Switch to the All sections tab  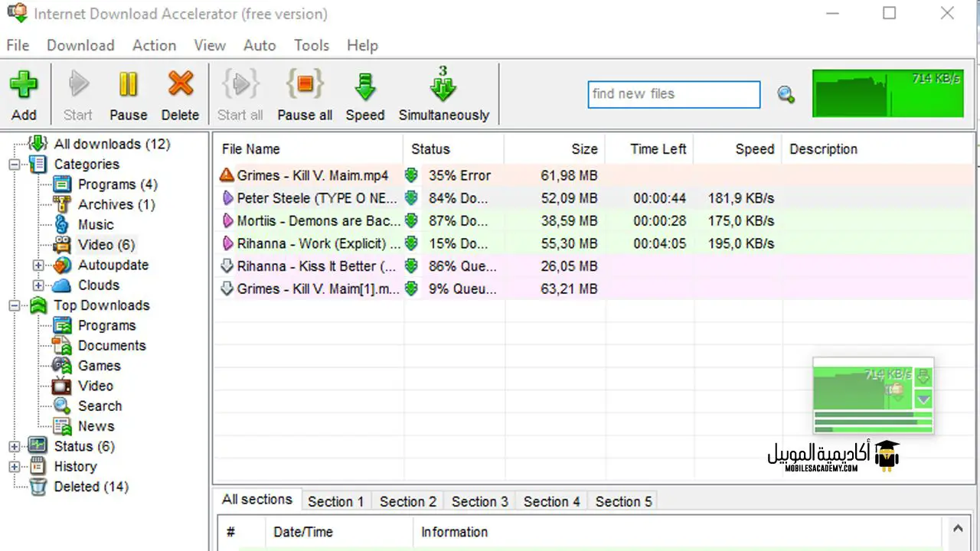[257, 500]
